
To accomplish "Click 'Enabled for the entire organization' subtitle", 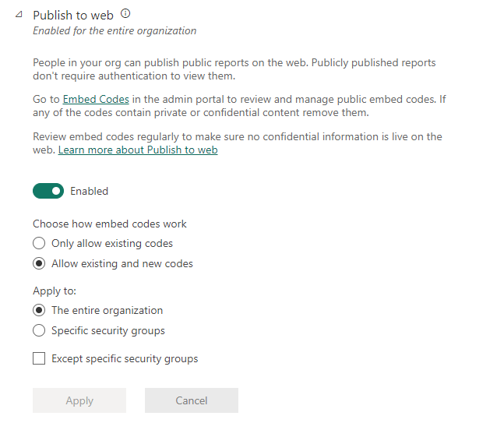I will pyautogui.click(x=115, y=31).
